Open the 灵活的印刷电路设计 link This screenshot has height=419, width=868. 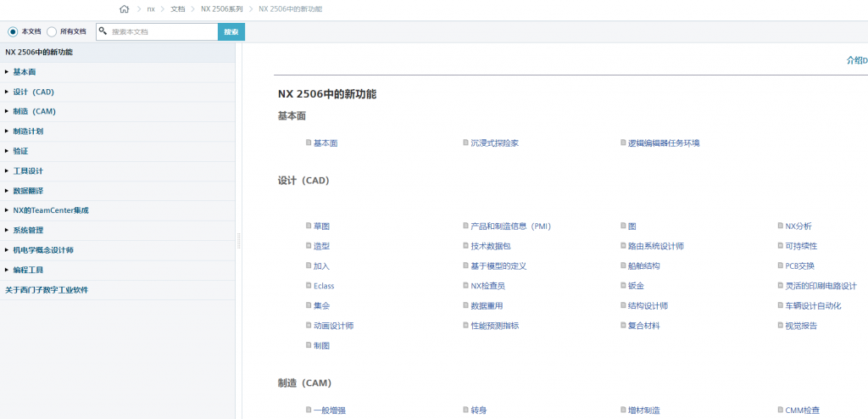pyautogui.click(x=821, y=286)
